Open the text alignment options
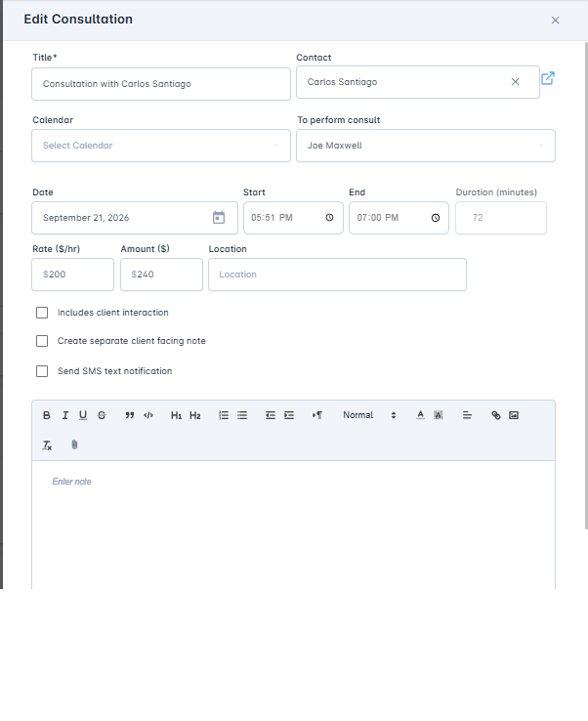The image size is (588, 721). click(x=467, y=415)
